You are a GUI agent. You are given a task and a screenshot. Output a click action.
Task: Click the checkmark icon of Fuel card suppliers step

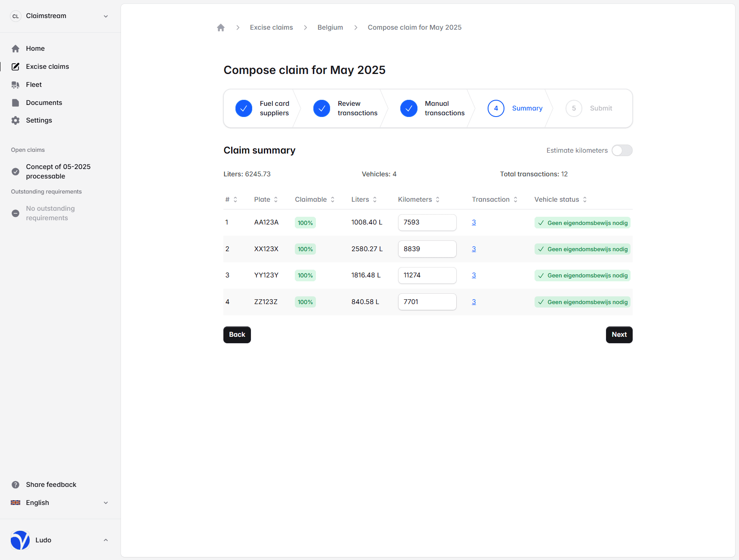[x=244, y=108]
